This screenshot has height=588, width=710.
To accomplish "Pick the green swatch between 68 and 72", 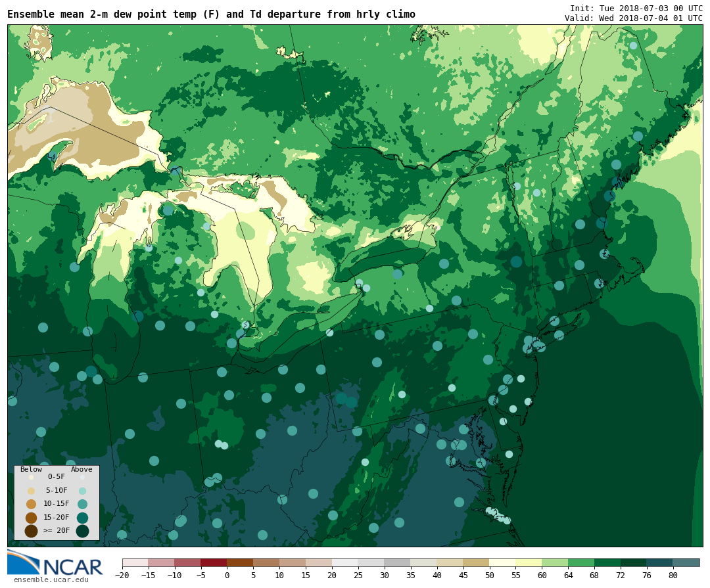I will 608,562.
